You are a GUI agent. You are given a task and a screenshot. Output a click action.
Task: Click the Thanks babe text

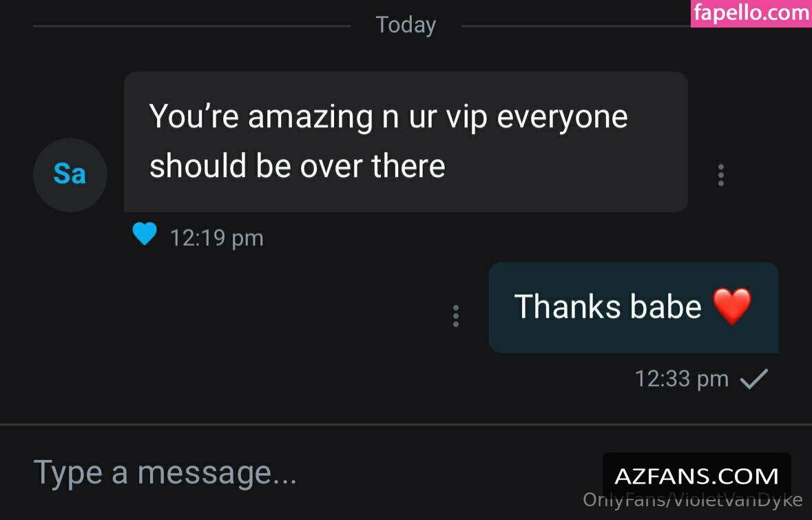pyautogui.click(x=607, y=306)
